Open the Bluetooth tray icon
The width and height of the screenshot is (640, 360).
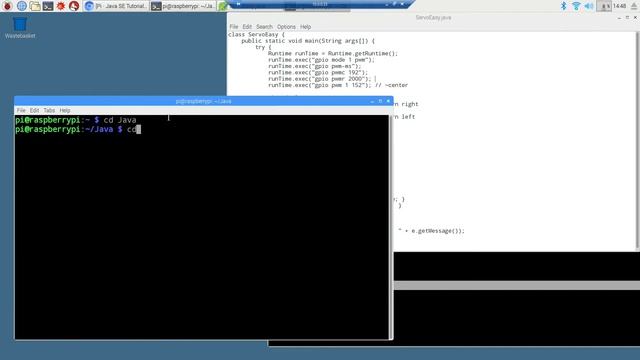[563, 6]
